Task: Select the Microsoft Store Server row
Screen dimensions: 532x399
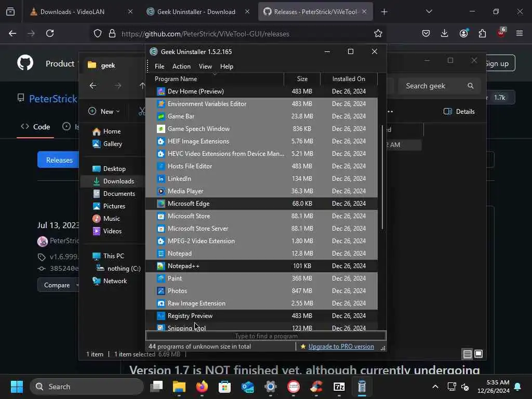Action: click(x=261, y=229)
